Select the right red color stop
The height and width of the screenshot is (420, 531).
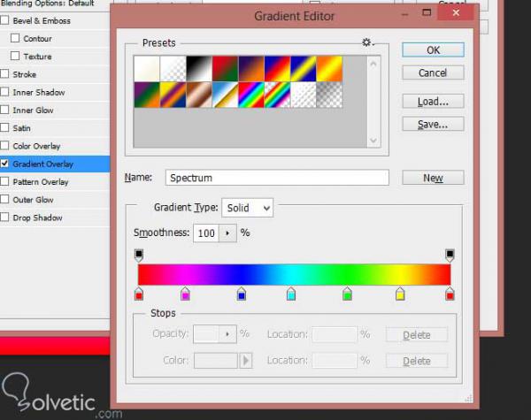450,294
